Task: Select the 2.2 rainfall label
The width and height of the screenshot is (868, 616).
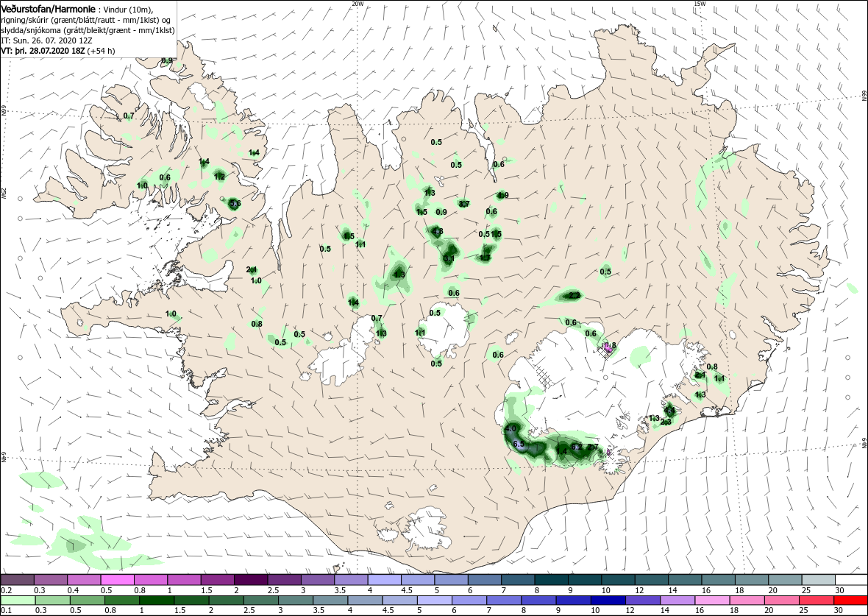Action: [x=574, y=295]
